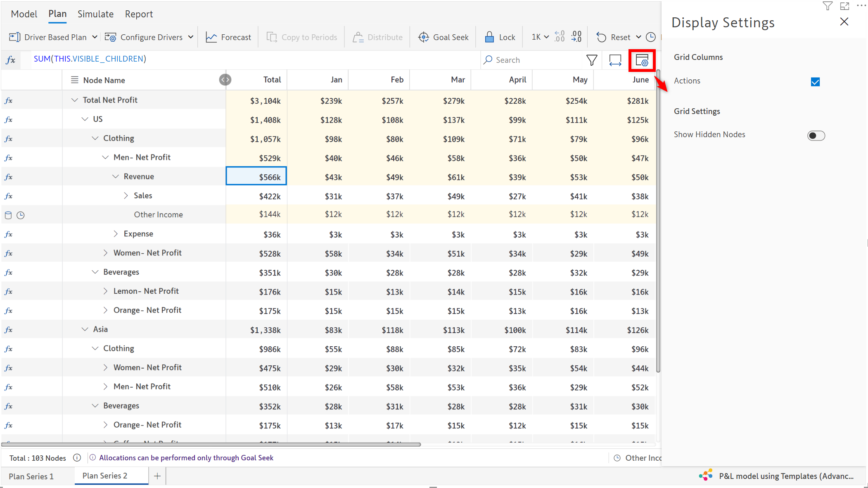Toggle Show Hidden Nodes switch on
Viewport: 868px width, 488px height.
tap(816, 136)
